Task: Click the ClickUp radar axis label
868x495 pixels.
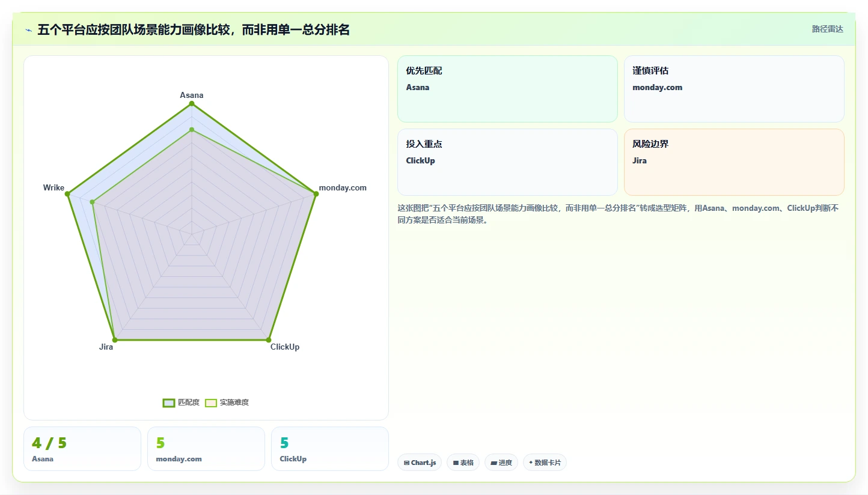Action: click(285, 347)
